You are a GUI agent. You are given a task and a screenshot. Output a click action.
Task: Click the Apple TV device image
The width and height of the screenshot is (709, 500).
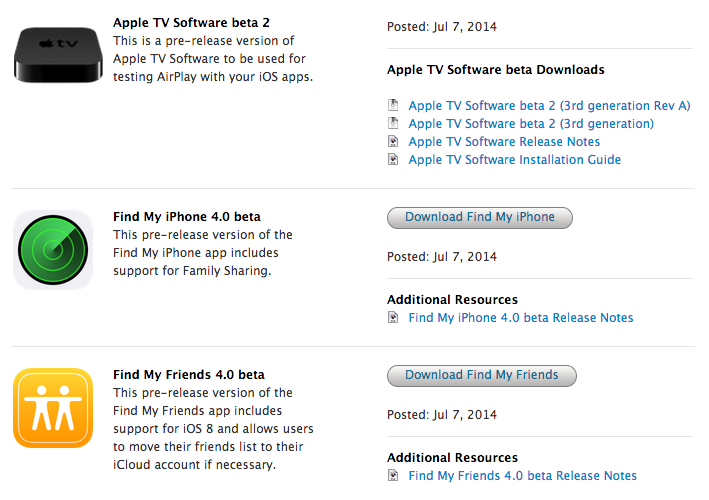(x=57, y=54)
